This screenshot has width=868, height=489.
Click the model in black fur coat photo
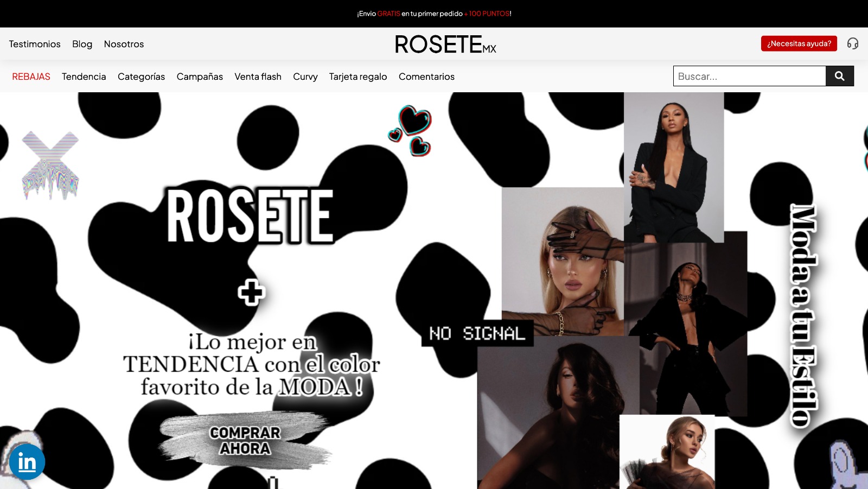pyautogui.click(x=686, y=328)
